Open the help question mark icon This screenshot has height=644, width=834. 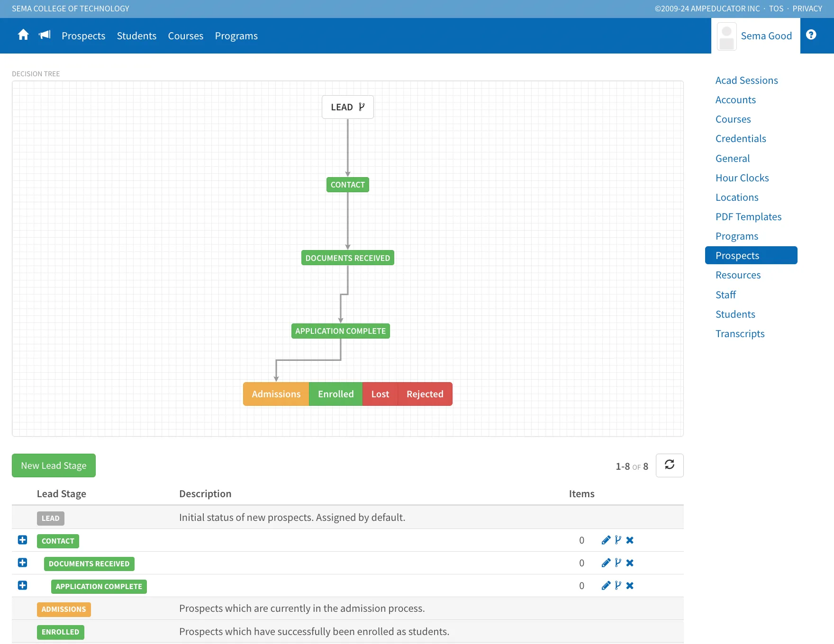(x=811, y=35)
